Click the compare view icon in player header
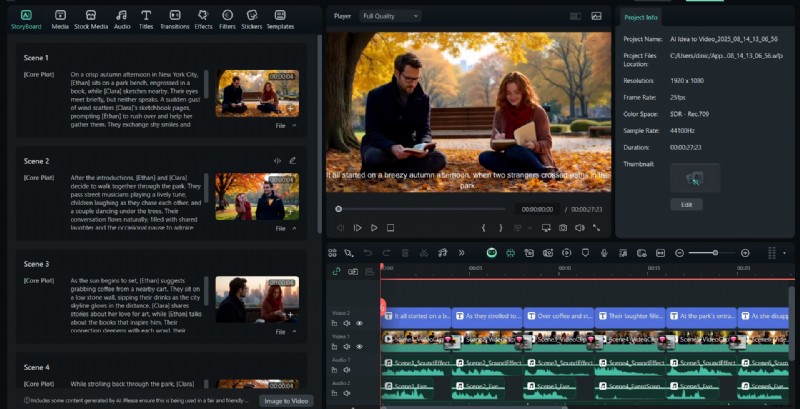 [576, 16]
